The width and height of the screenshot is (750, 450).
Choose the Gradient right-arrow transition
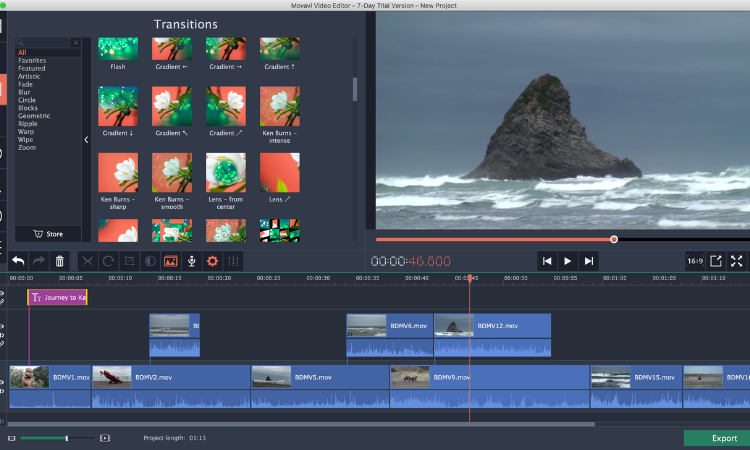point(226,49)
